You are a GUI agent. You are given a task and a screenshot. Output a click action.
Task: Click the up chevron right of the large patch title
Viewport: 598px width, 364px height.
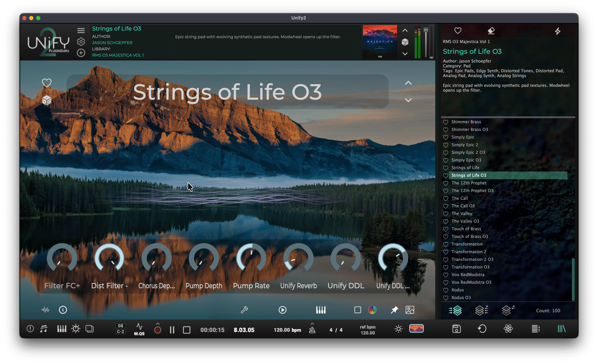click(x=408, y=83)
